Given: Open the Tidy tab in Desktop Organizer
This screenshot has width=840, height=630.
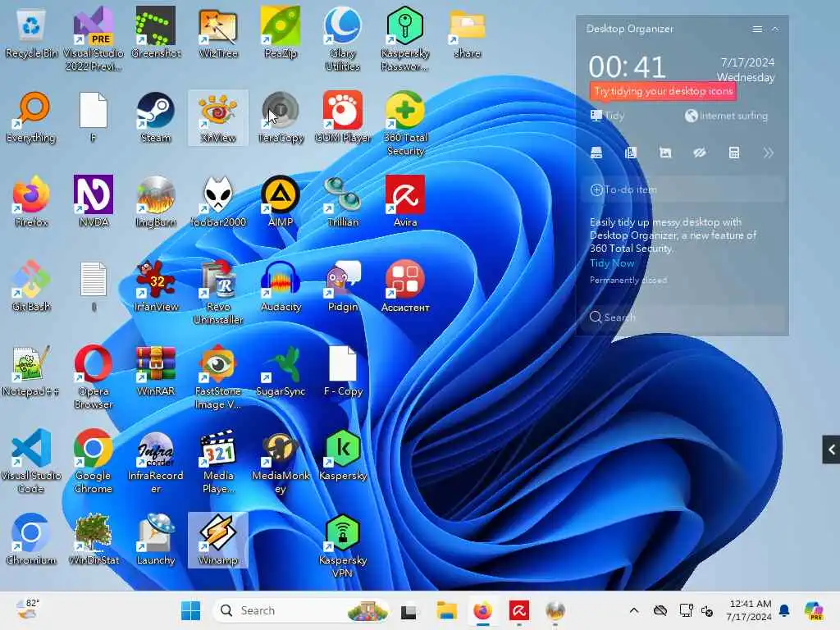Looking at the screenshot, I should [x=608, y=116].
